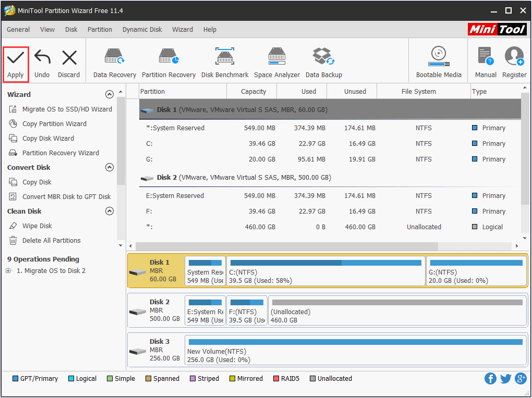Select Disk 3 New Volume in disk map
The width and height of the screenshot is (532, 398).
tap(355, 350)
